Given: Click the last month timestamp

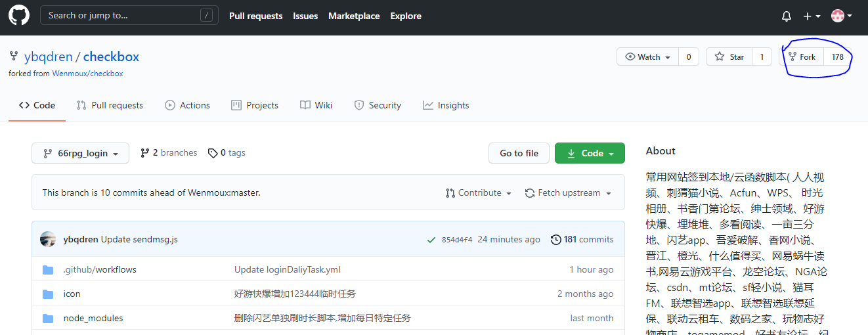Looking at the screenshot, I should point(592,318).
